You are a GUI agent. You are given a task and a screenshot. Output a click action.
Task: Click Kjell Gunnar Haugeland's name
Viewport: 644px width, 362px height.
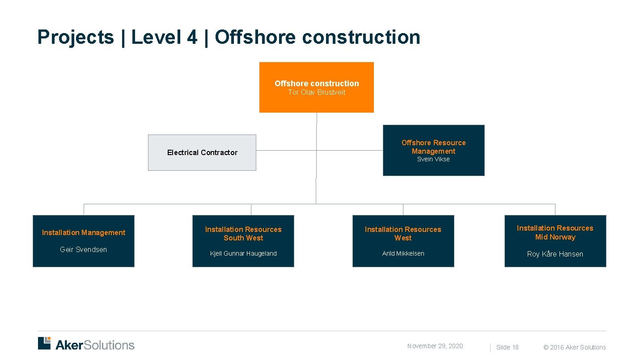coord(243,253)
